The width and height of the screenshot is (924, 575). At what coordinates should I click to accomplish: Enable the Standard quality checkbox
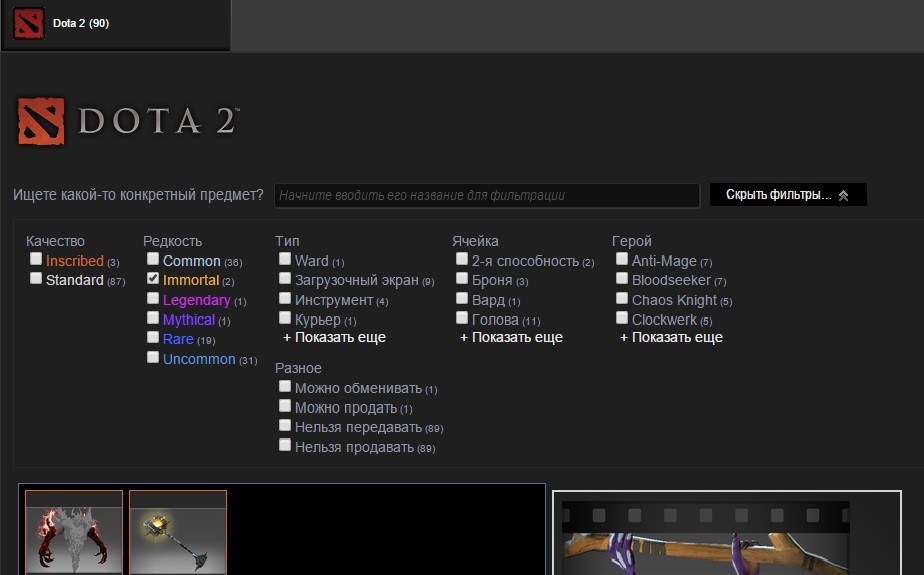(36, 278)
